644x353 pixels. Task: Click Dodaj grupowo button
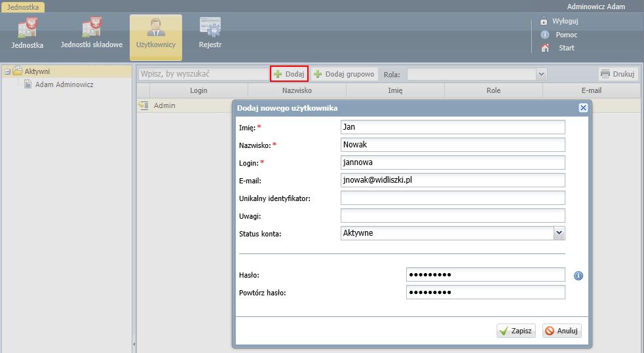344,74
